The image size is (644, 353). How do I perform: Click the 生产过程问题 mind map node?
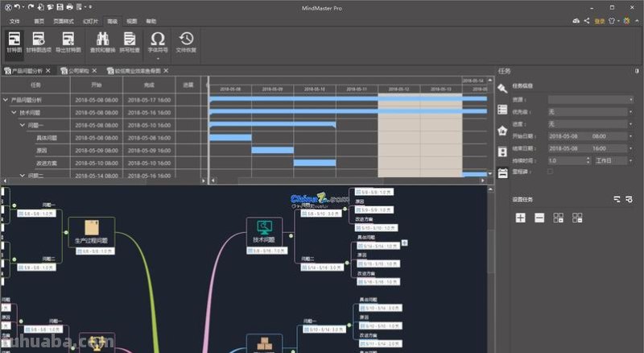pos(92,232)
